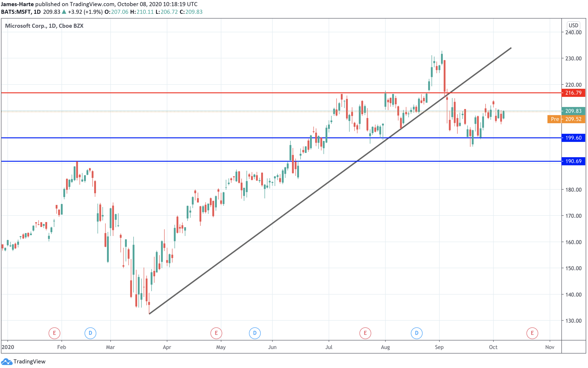This screenshot has width=588, height=368.
Task: Open the USD currency selector
Action: click(x=573, y=25)
